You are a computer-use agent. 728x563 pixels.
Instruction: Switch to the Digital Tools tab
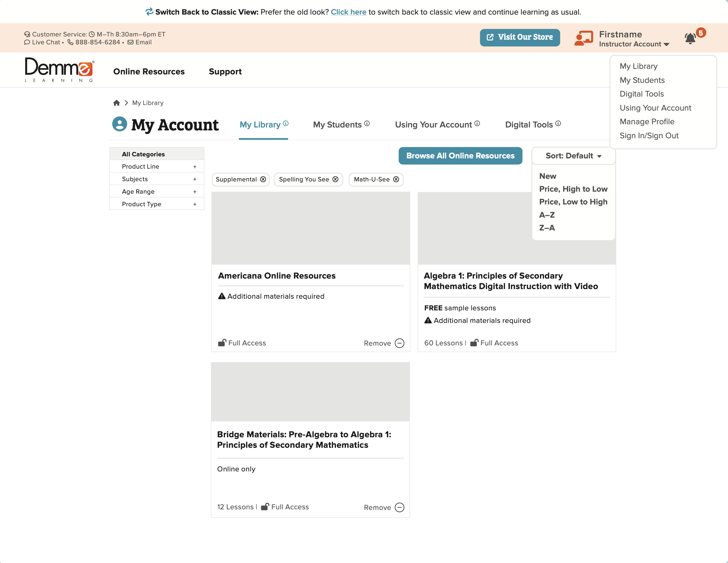529,124
